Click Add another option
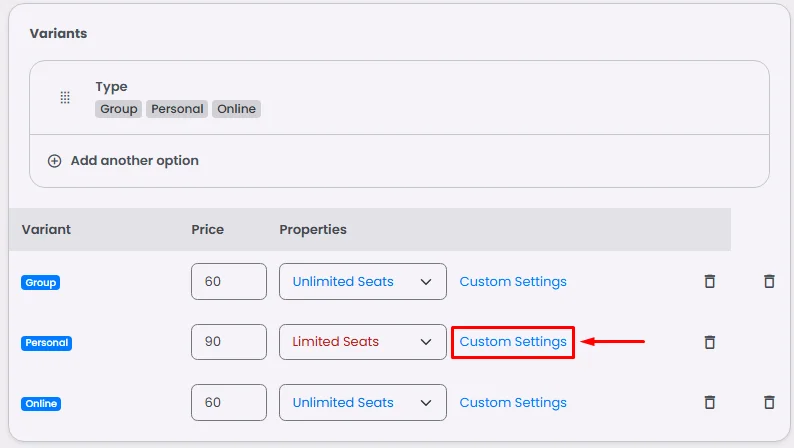The image size is (794, 448). (134, 160)
